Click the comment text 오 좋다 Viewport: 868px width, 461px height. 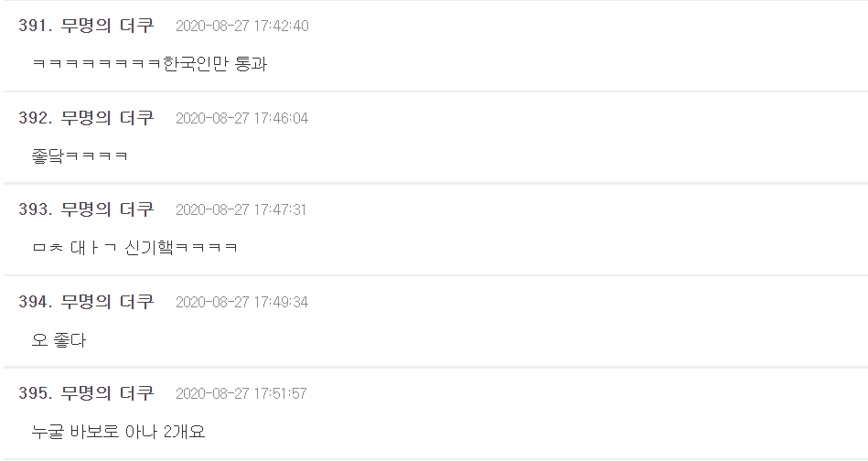coord(59,340)
